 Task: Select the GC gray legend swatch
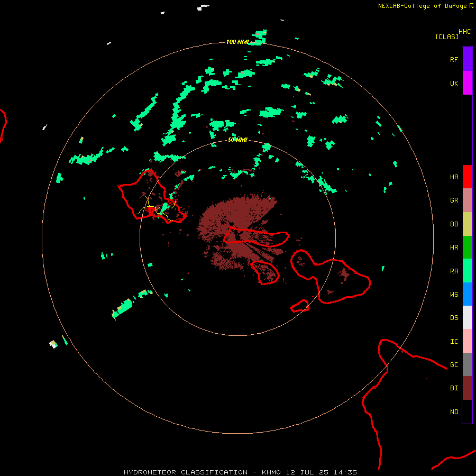pos(467,364)
